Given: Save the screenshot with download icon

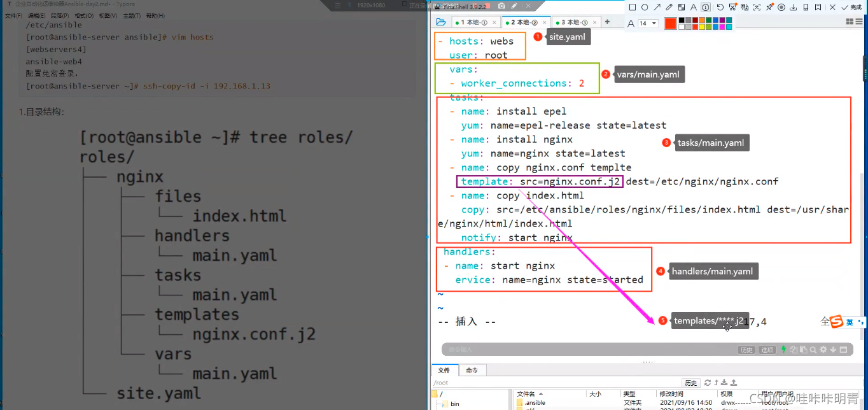Looking at the screenshot, I should (x=794, y=8).
